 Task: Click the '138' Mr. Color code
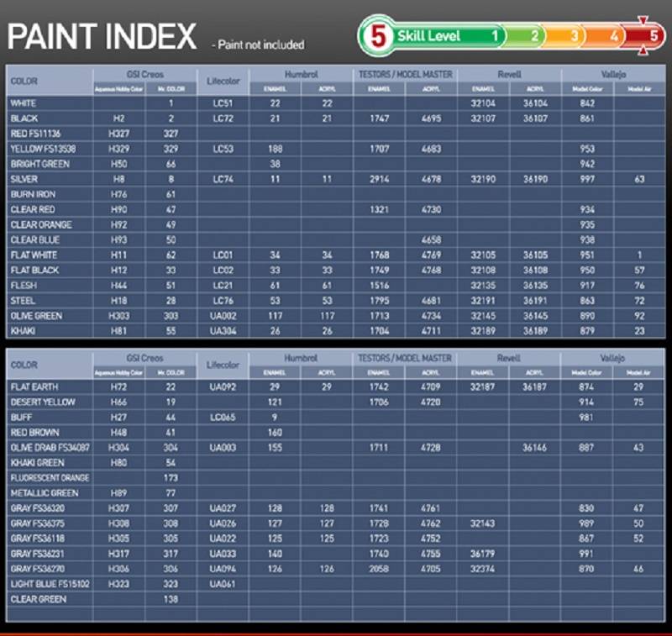coord(171,600)
